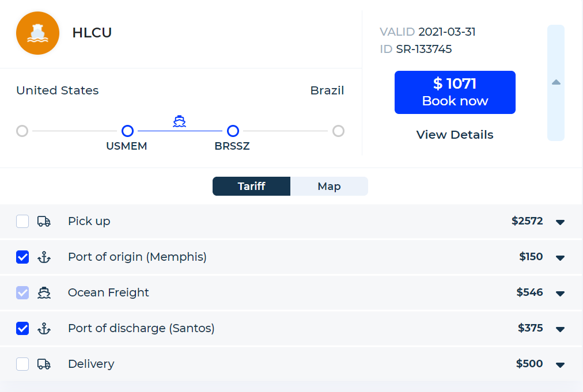Expand the Delivery $500 row arrow
Screen dimensions: 583x392
(x=560, y=365)
